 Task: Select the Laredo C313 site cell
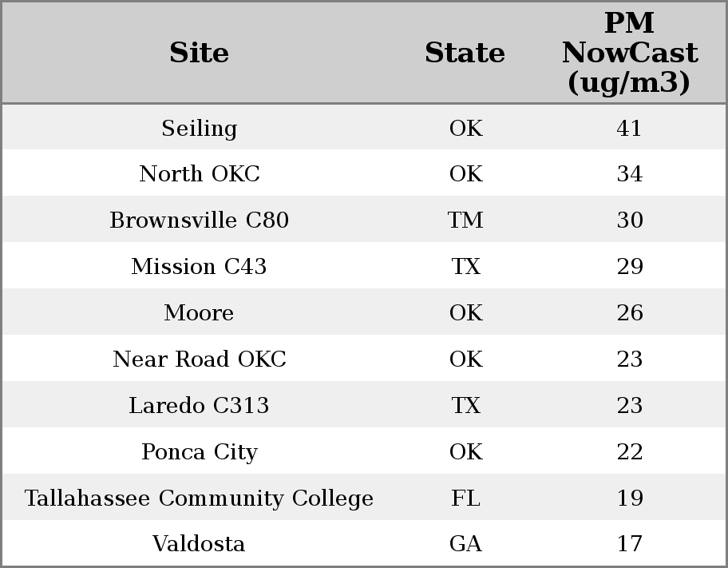(199, 406)
